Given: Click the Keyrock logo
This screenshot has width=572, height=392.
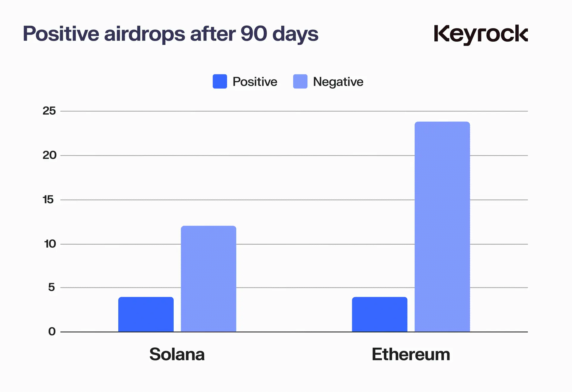Looking at the screenshot, I should (481, 34).
